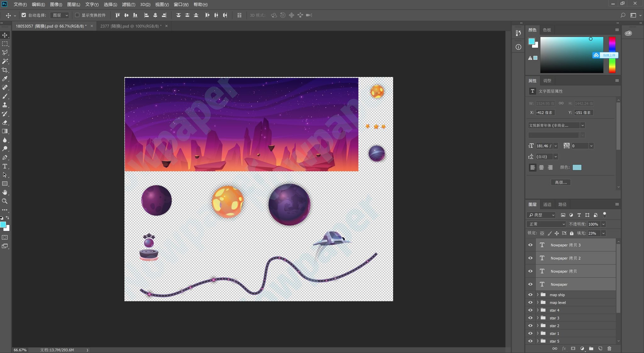Select the Eyedropper tool
Image resolution: width=644 pixels, height=353 pixels.
pos(5,79)
